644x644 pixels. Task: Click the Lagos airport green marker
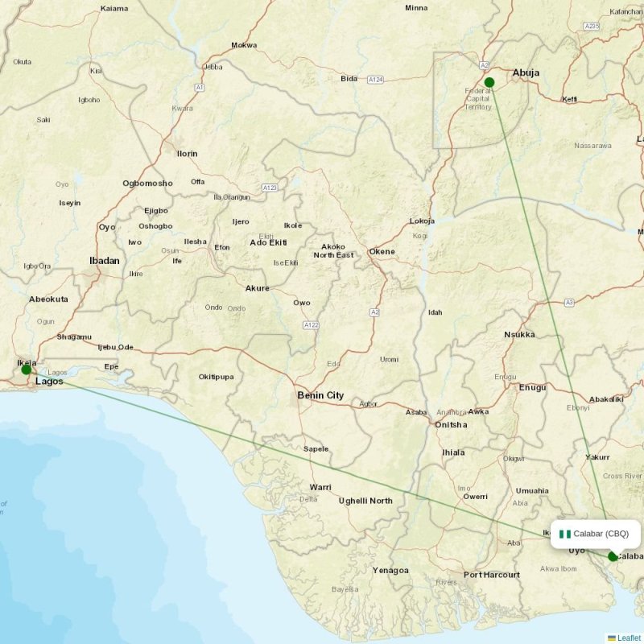point(27,369)
